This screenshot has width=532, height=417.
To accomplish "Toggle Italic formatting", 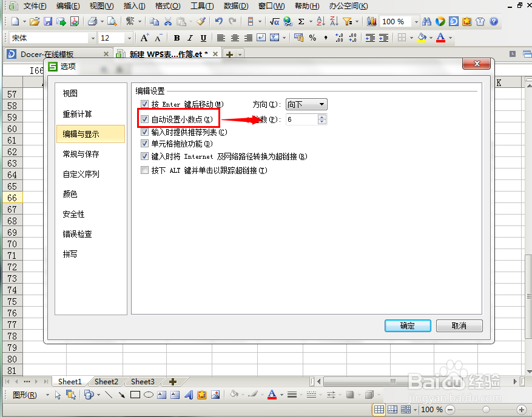I will [190, 38].
